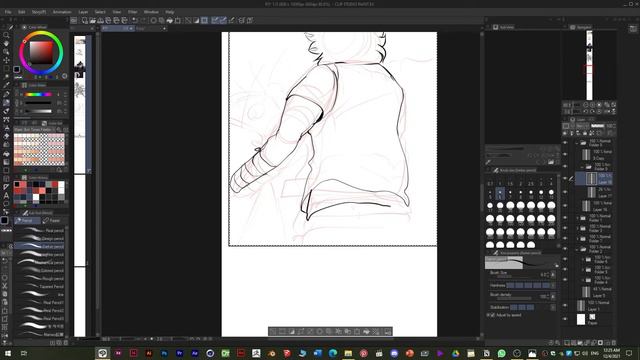640x360 pixels.
Task: Toggle visibility of Layer 16
Action: (x=565, y=205)
